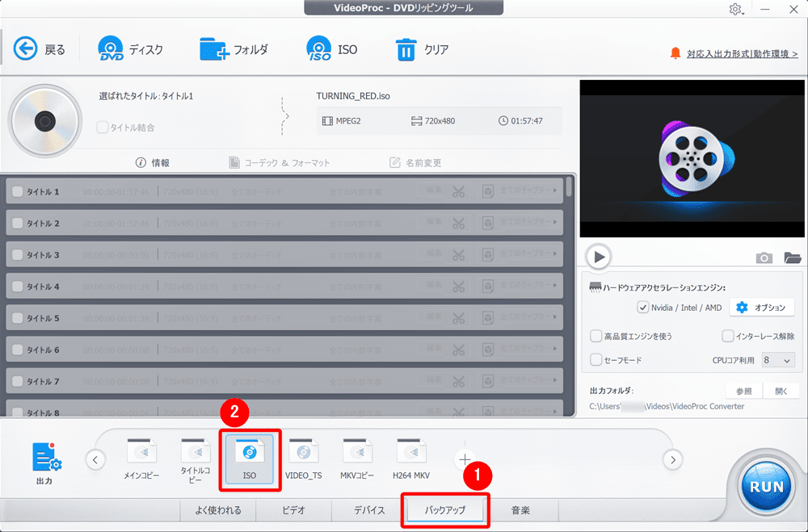
Task: Switch to the バックアップ tab
Action: [445, 510]
